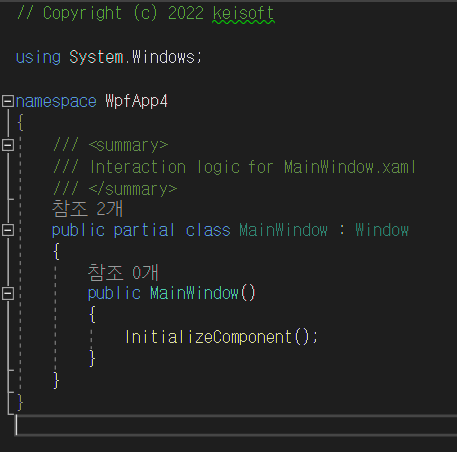This screenshot has height=452, width=457.
Task: Click the word 'Interaction' in comment
Action: click(x=138, y=167)
